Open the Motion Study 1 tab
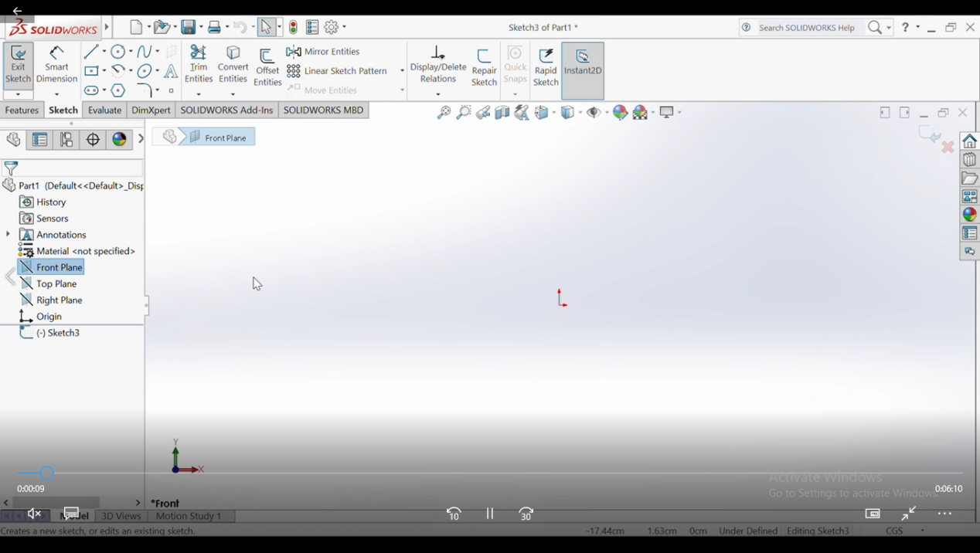The height and width of the screenshot is (553, 980). [x=189, y=516]
